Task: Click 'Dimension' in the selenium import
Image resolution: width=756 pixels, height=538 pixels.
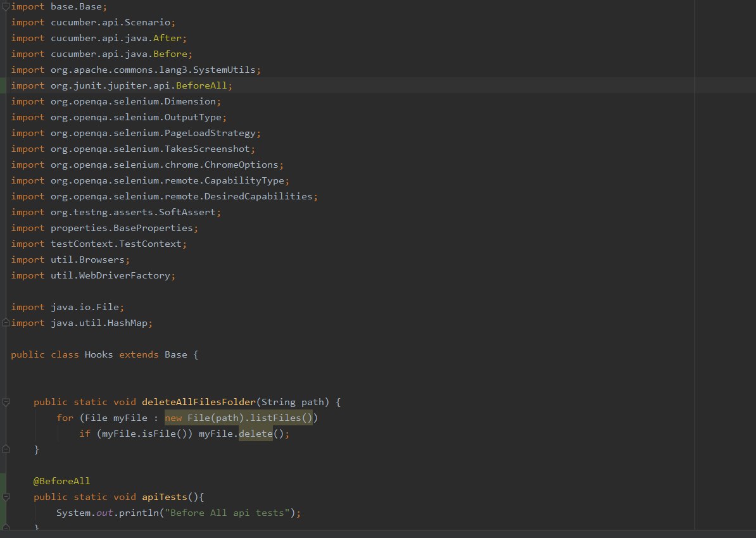Action: click(x=190, y=101)
